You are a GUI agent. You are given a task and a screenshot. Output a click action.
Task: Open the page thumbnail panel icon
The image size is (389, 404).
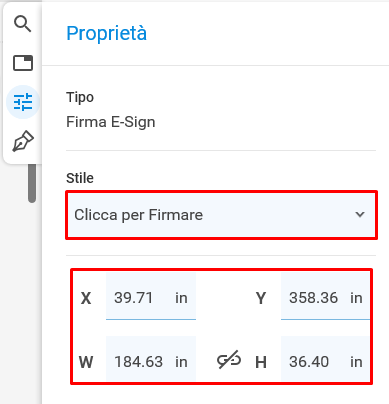click(x=23, y=63)
